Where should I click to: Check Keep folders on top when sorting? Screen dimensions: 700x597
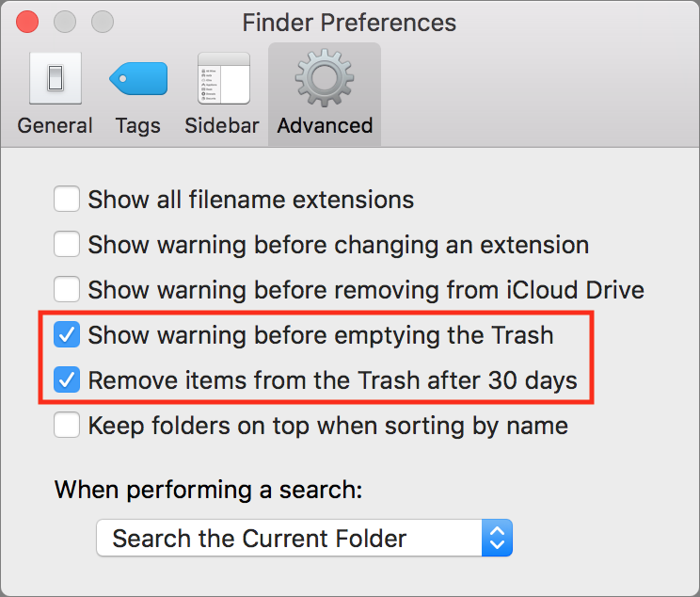pyautogui.click(x=67, y=425)
